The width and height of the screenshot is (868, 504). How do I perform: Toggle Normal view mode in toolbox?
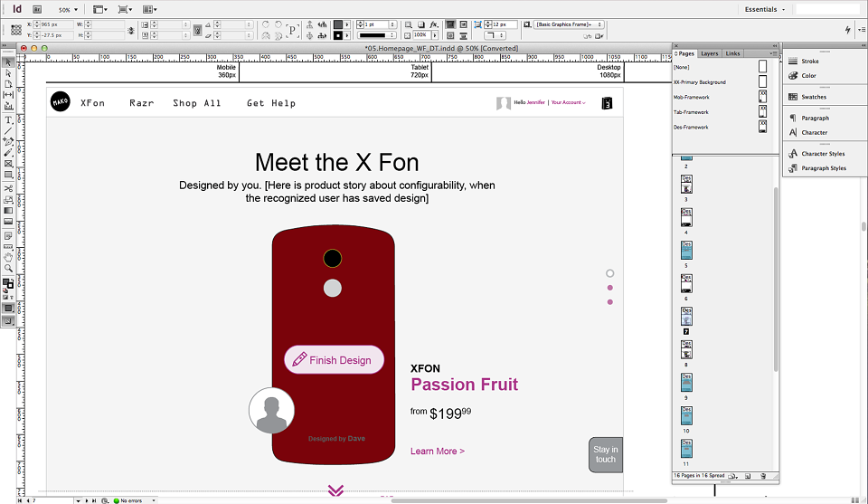click(8, 309)
